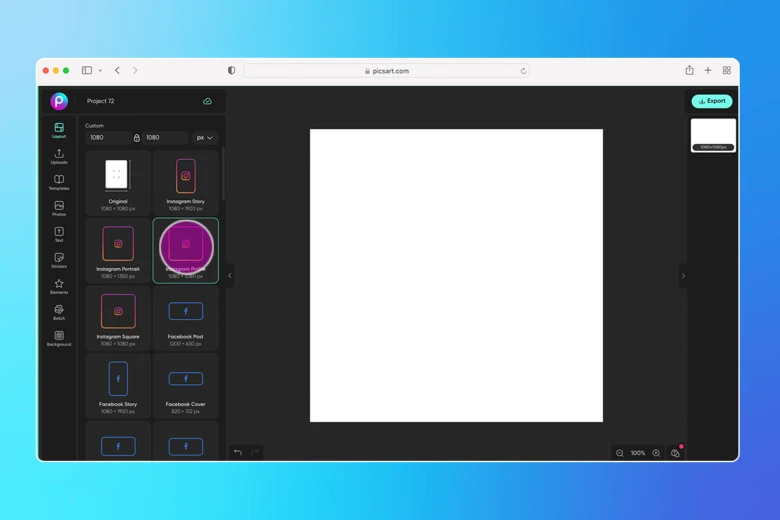Viewport: 780px width, 520px height.
Task: Click the cloud save status icon
Action: [x=207, y=101]
